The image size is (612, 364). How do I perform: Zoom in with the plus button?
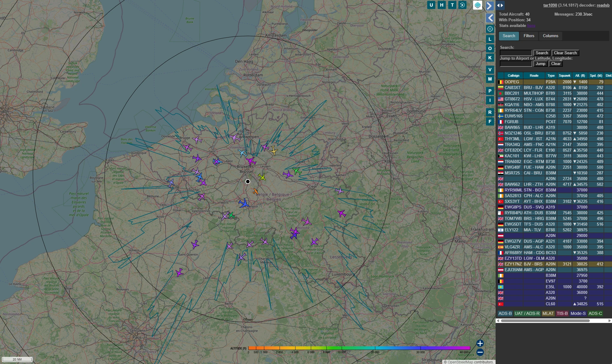click(480, 343)
